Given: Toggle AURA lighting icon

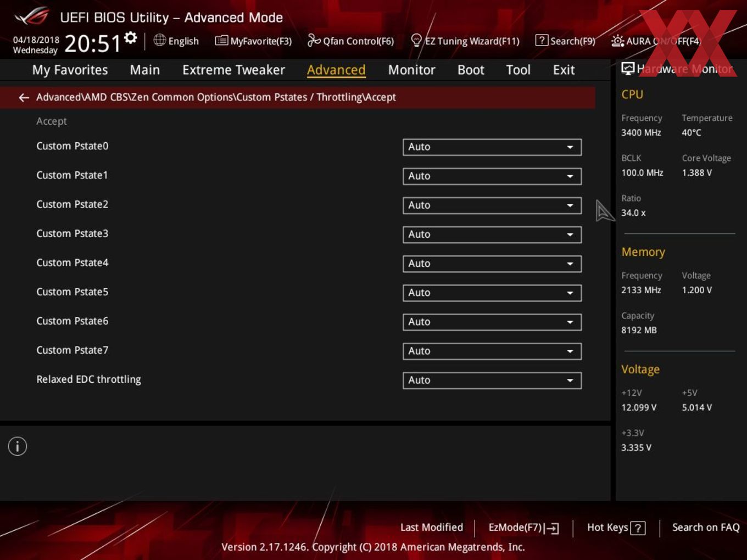Looking at the screenshot, I should point(617,41).
